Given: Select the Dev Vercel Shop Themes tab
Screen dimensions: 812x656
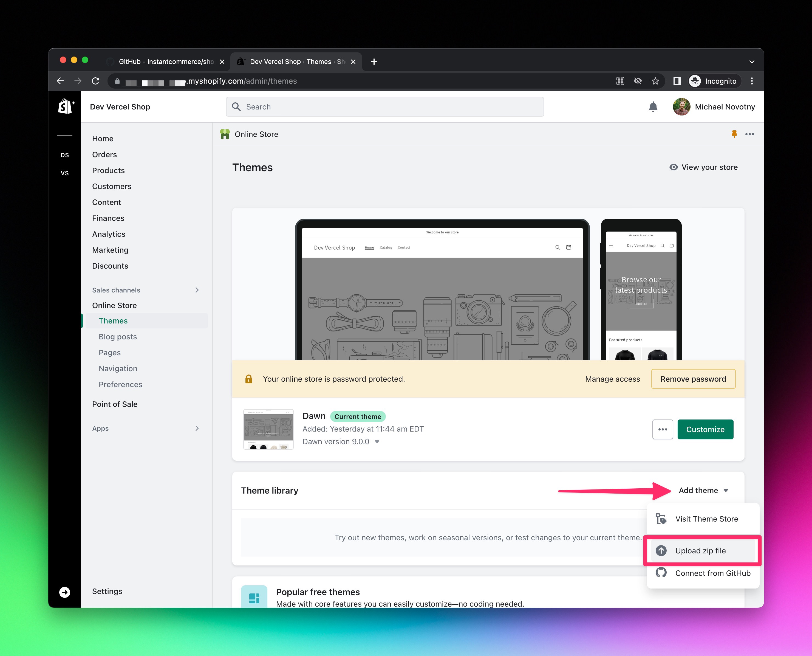Looking at the screenshot, I should [x=296, y=62].
